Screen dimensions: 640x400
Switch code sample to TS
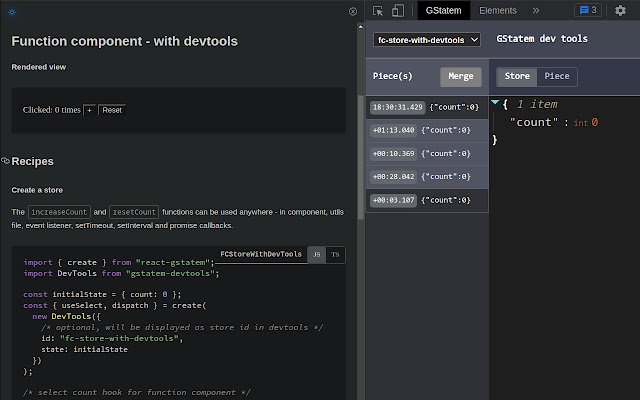tap(336, 255)
